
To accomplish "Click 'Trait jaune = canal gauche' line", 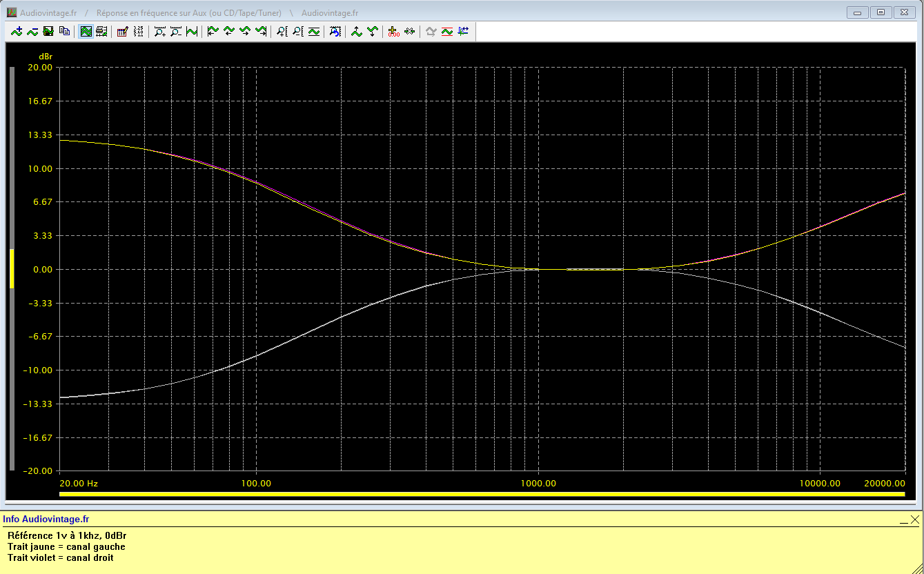I will (x=66, y=546).
